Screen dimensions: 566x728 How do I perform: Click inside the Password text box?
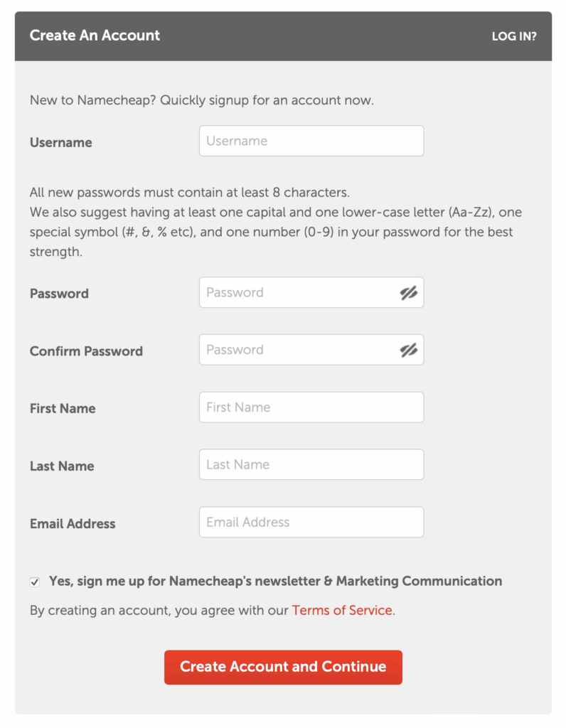tap(299, 293)
